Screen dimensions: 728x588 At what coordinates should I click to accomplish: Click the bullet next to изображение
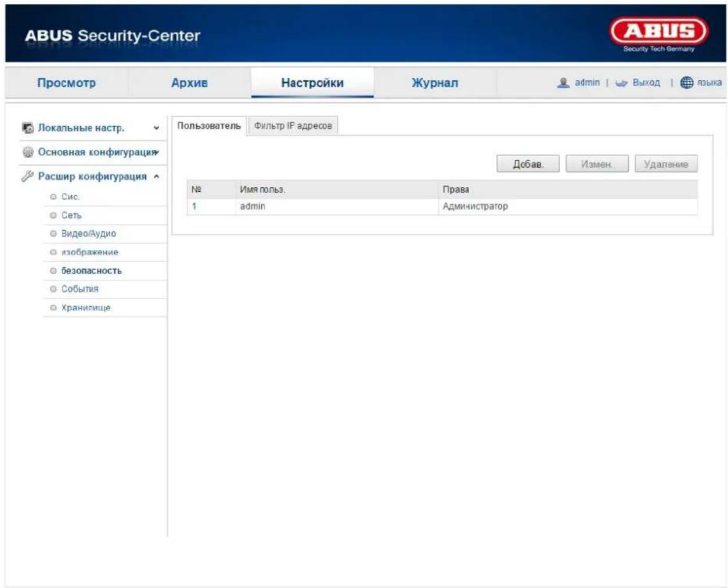53,252
